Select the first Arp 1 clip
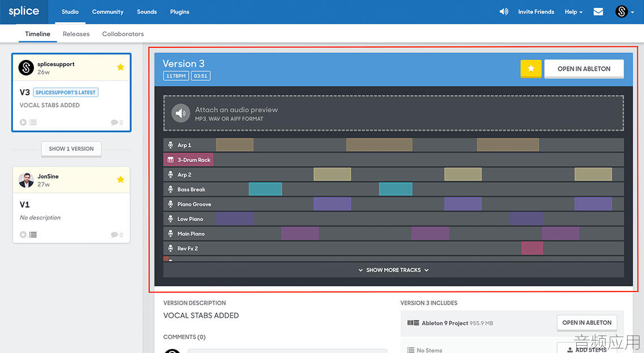This screenshot has height=353, width=644. point(235,145)
